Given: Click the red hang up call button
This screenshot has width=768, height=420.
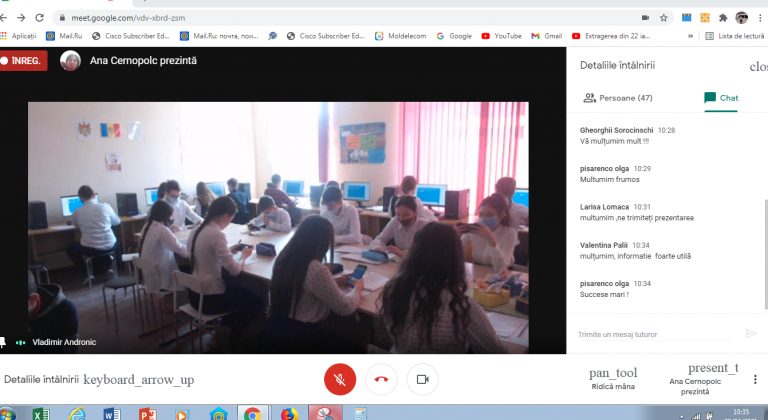Looking at the screenshot, I should click(381, 379).
